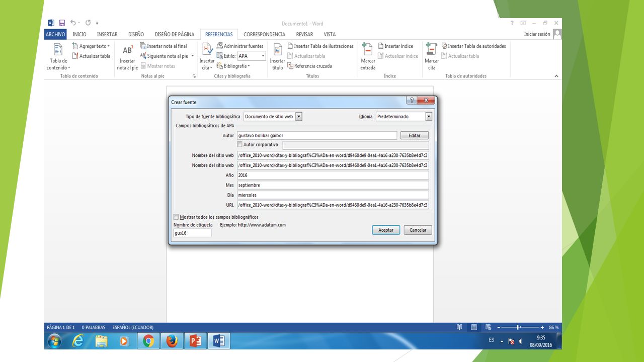Click Administrar fuentes in the ribbon
The height and width of the screenshot is (362, 644).
[x=240, y=46]
